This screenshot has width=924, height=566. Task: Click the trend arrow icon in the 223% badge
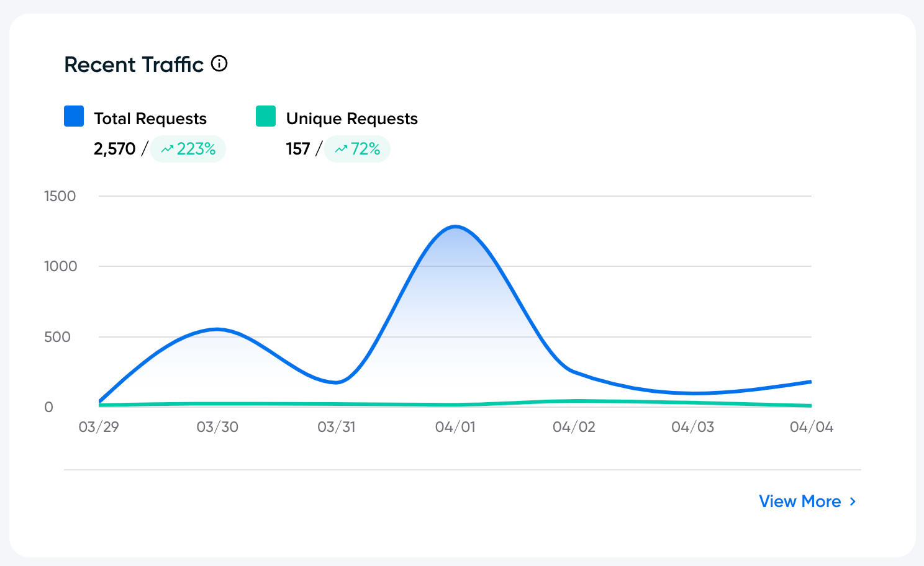point(166,150)
